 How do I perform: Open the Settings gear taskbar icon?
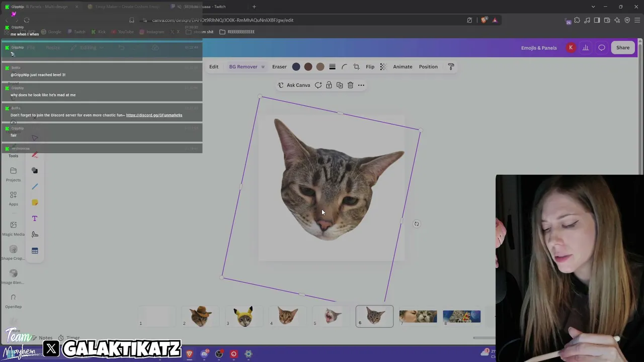pos(249,354)
